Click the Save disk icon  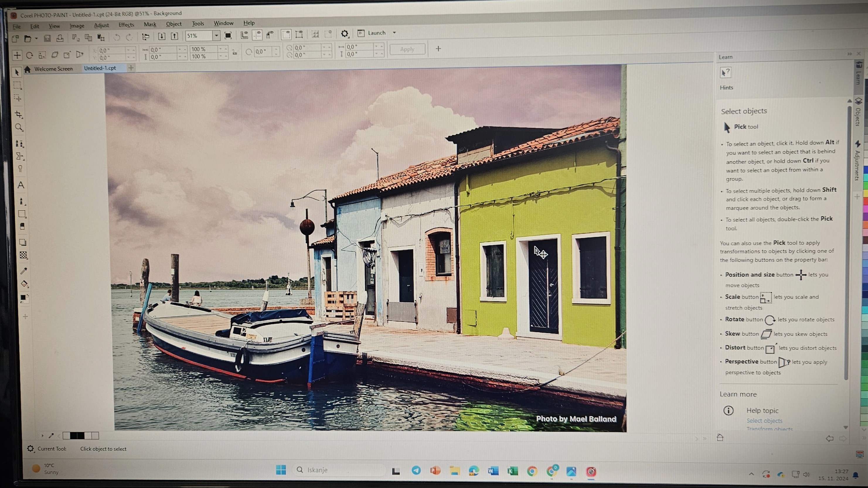click(x=47, y=38)
